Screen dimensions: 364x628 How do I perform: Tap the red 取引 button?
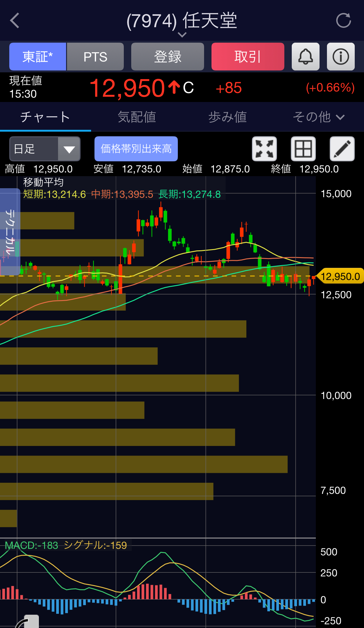click(x=248, y=57)
